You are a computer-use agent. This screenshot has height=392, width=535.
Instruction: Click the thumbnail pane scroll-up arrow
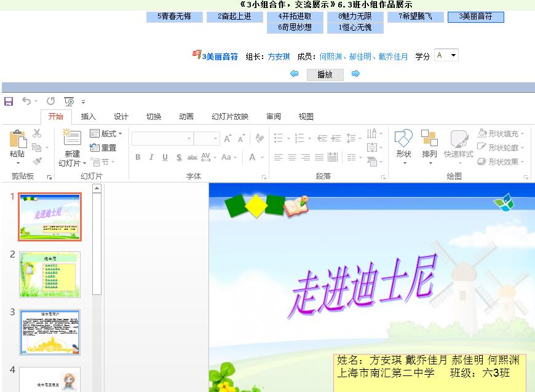(x=97, y=188)
